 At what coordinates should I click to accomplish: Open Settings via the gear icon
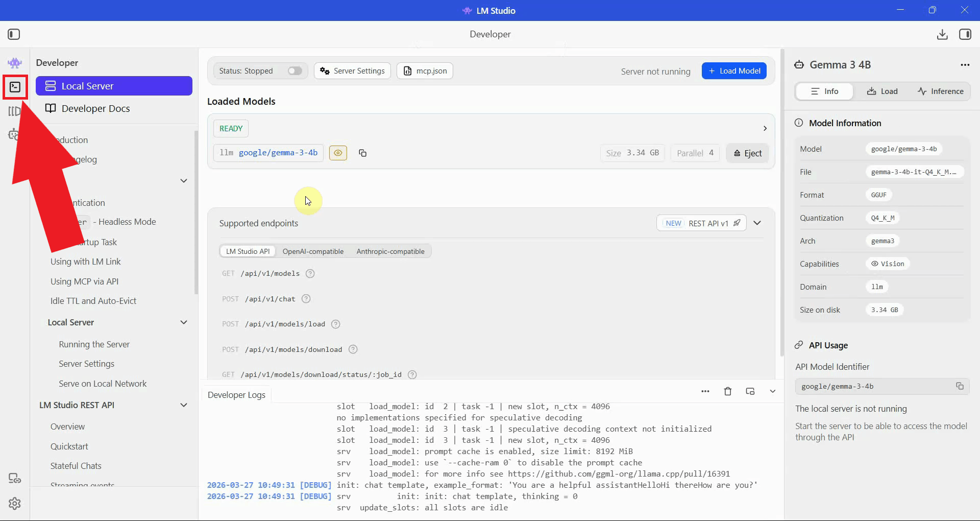tap(15, 504)
